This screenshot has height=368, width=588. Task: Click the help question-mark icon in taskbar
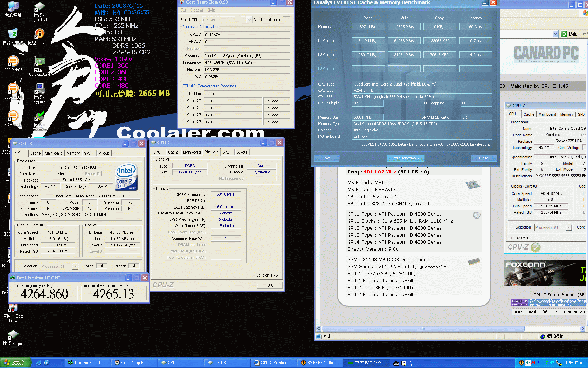(x=404, y=363)
